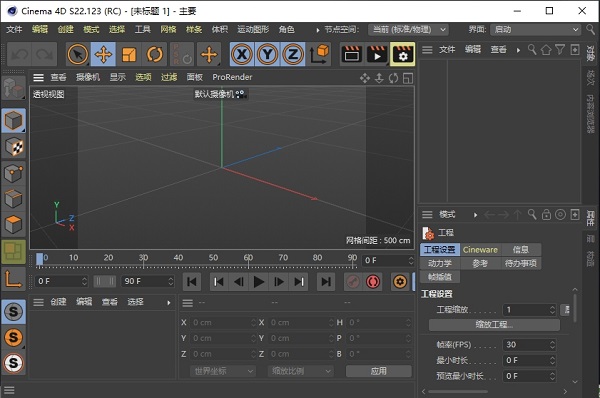
Task: Select the Live Selection arrow tool
Action: click(78, 54)
